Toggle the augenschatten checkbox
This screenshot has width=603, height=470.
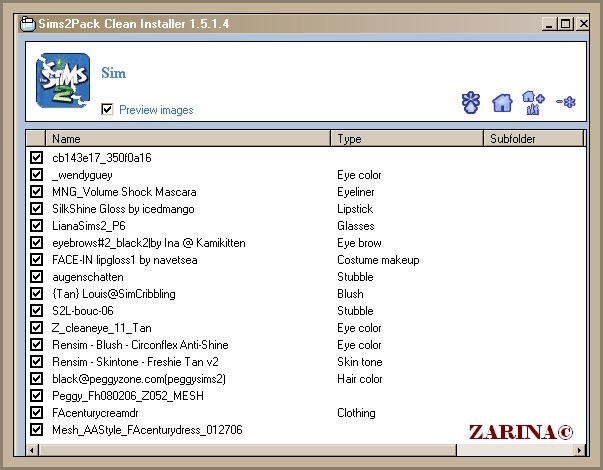point(37,277)
